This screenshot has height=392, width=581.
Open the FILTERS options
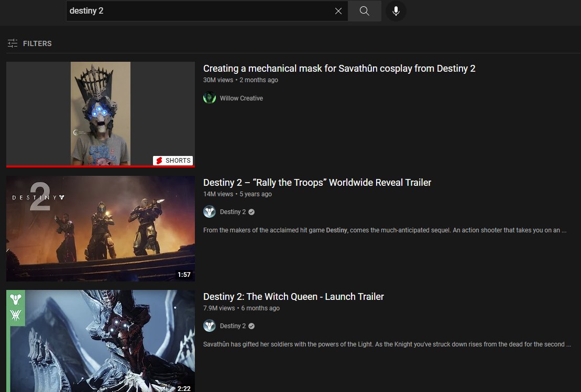(x=30, y=43)
